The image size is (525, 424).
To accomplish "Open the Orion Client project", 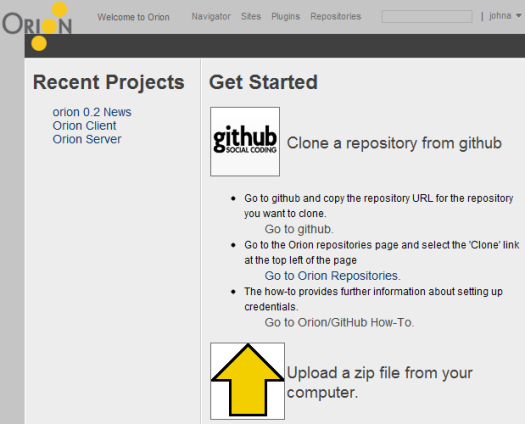I will pyautogui.click(x=84, y=126).
